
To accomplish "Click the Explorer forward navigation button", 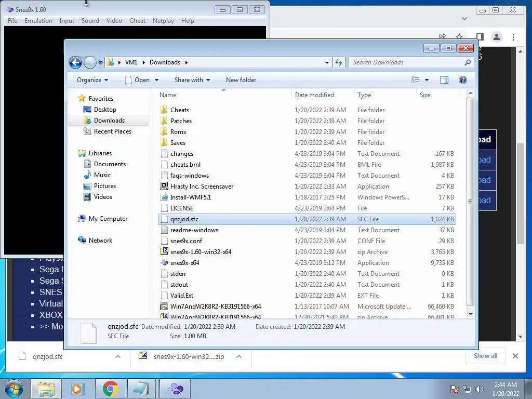I will click(x=90, y=62).
